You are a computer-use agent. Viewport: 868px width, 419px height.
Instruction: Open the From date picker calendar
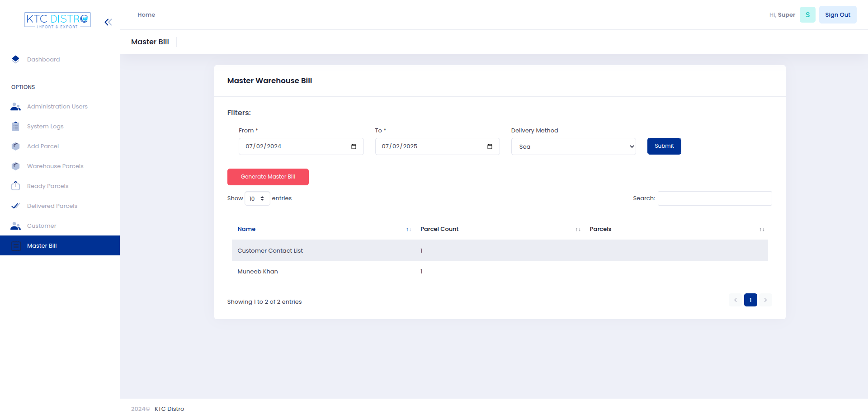pos(354,146)
